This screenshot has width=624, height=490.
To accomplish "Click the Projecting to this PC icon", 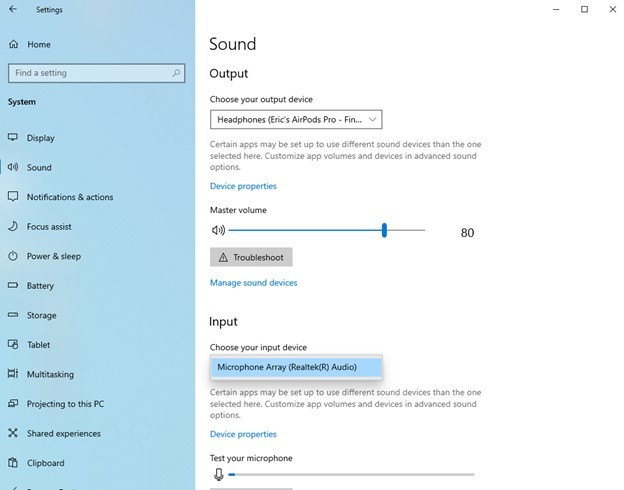I will click(13, 404).
